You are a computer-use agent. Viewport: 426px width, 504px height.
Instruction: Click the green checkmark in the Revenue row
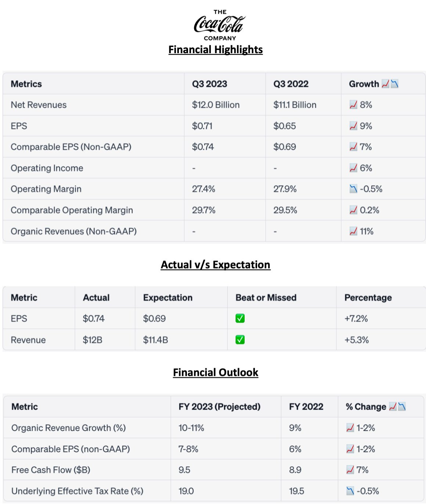coord(240,340)
